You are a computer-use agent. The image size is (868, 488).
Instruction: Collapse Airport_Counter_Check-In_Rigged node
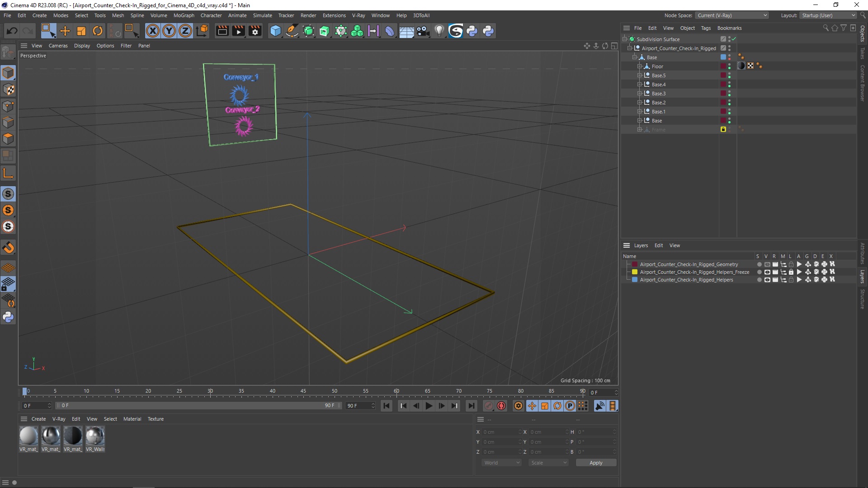pos(630,48)
